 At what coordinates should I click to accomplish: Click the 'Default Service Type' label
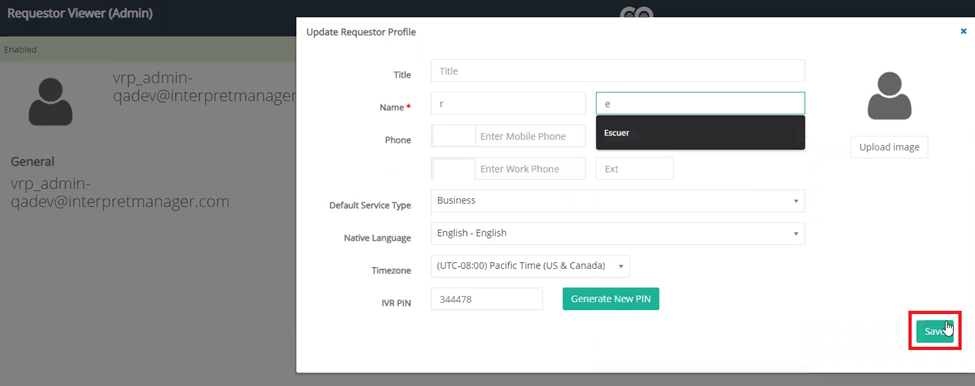370,205
